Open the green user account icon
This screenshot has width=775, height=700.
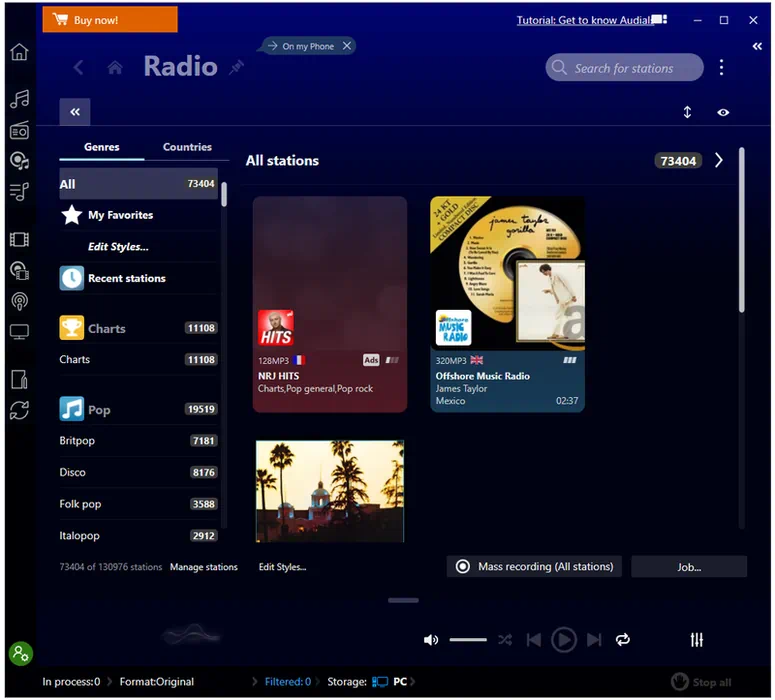point(21,654)
